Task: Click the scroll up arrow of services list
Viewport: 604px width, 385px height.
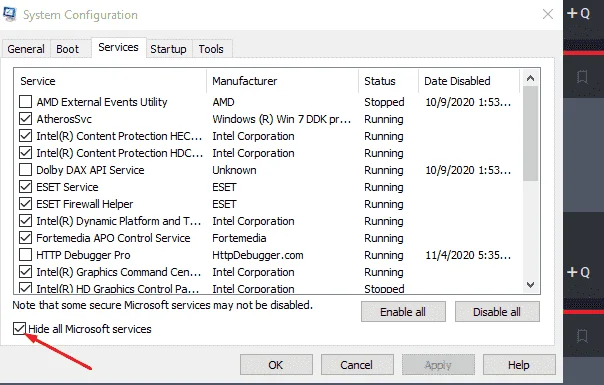Action: [x=530, y=78]
